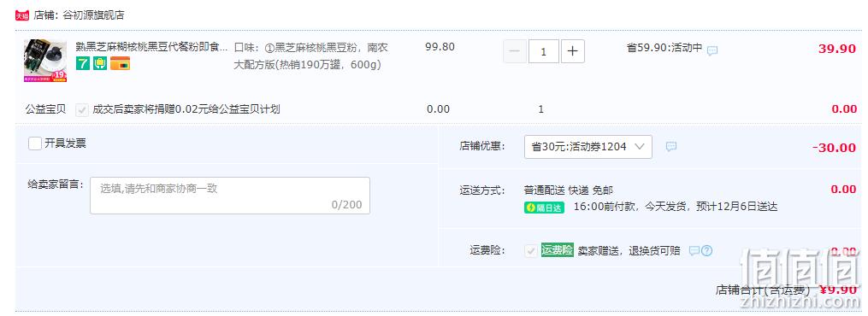This screenshot has height=316, width=868.
Task: Click the comment bubble beside the store discount dropdown
Action: 671,147
